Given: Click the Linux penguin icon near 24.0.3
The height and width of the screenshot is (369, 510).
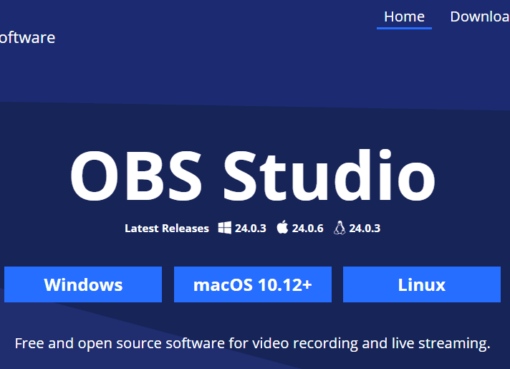Looking at the screenshot, I should [x=339, y=228].
